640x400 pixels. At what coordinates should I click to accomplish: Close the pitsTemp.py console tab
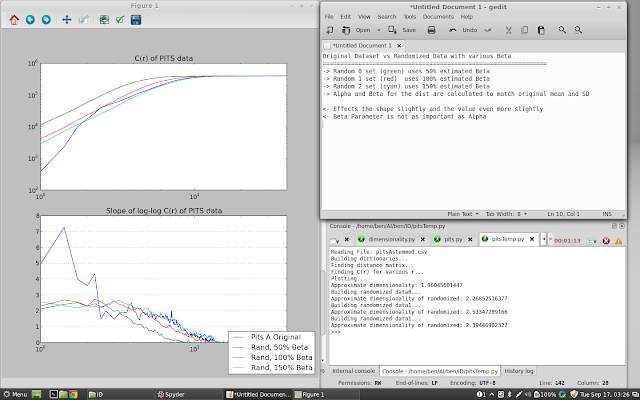[532, 239]
